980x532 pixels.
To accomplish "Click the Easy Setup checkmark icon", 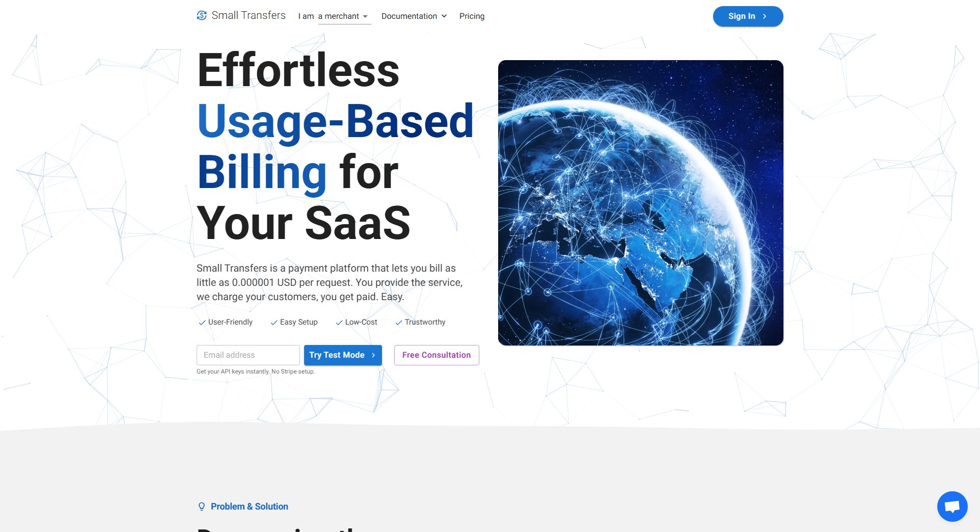I will (274, 323).
